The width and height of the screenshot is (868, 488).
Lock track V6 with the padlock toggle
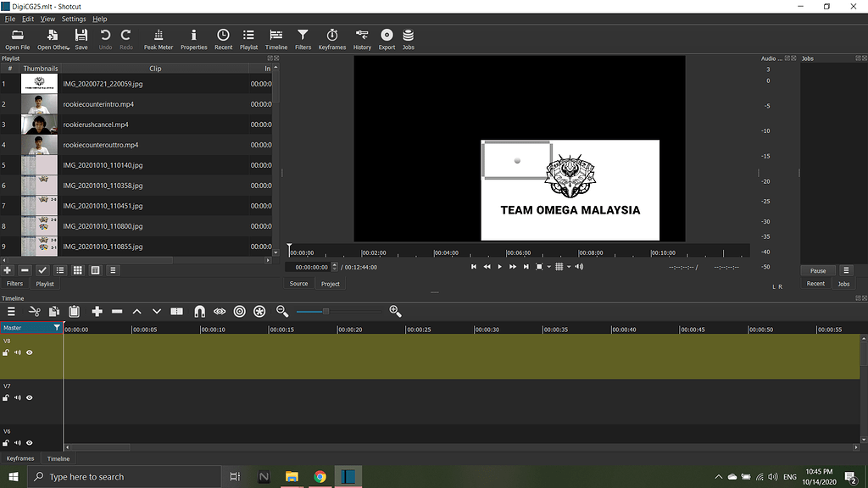[x=6, y=442]
